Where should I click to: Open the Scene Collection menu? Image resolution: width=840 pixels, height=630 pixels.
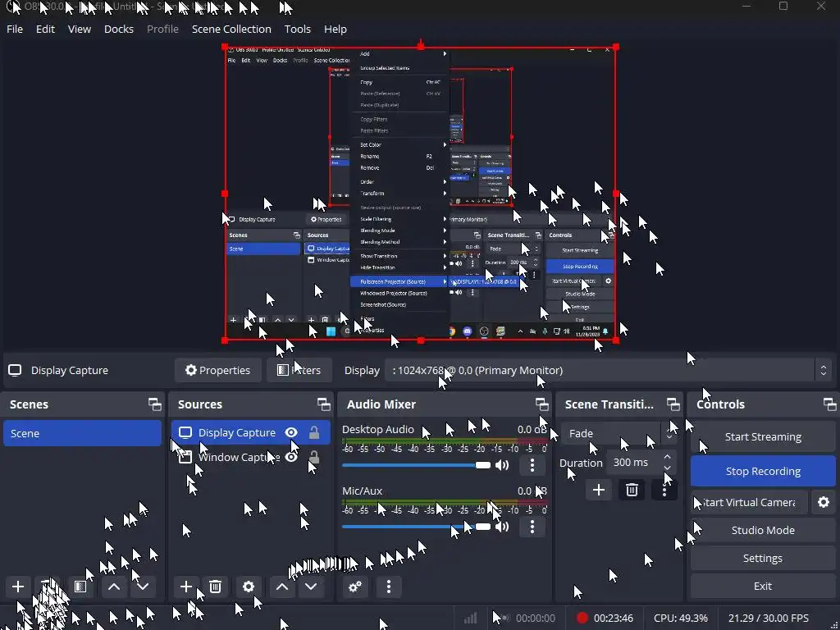[231, 29]
